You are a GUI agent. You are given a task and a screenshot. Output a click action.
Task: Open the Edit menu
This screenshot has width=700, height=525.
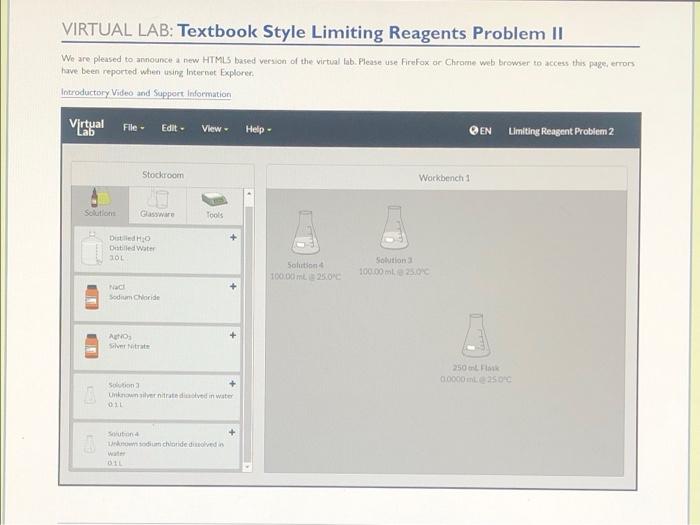pos(173,128)
